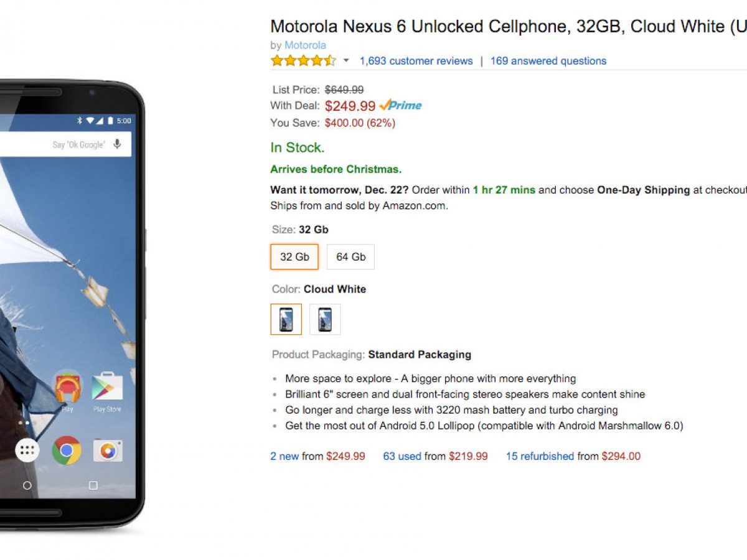Select the 64 Gb size option

point(350,256)
